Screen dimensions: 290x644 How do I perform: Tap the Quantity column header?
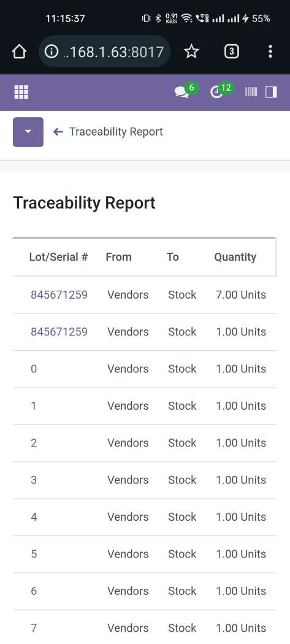(x=235, y=257)
